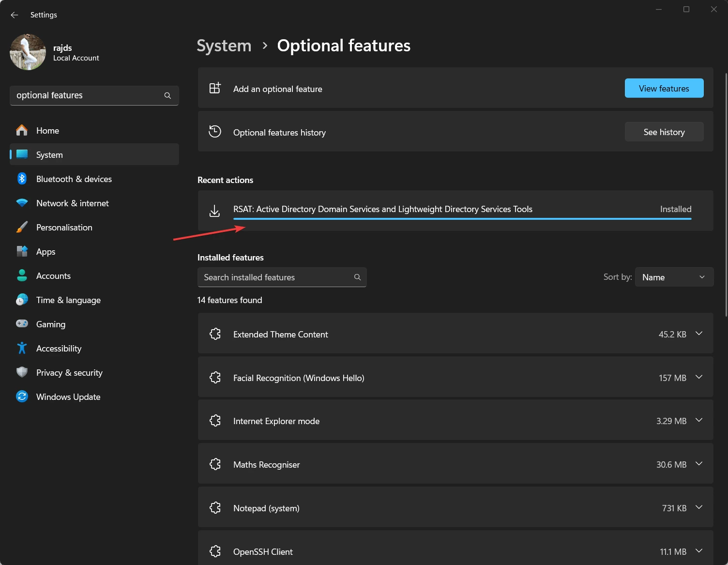Click the Search installed features field
The image size is (728, 565).
[x=282, y=277]
